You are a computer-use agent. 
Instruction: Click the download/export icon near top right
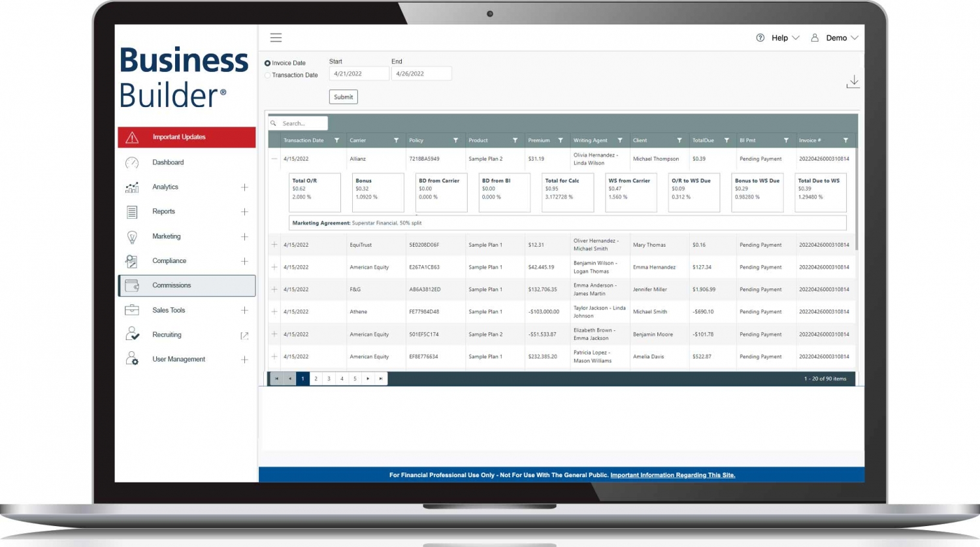854,81
